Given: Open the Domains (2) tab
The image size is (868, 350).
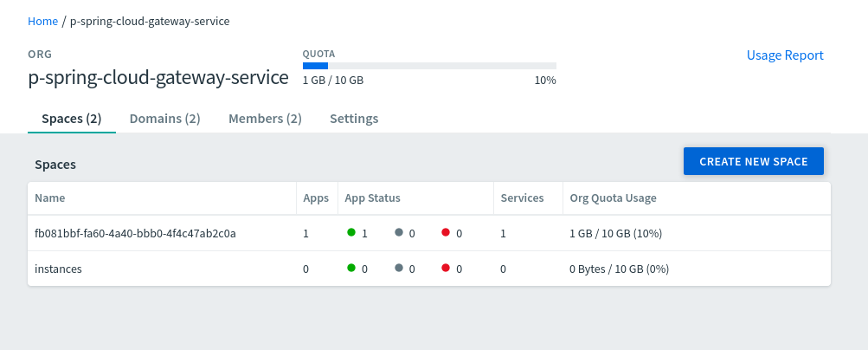Looking at the screenshot, I should [x=165, y=119].
